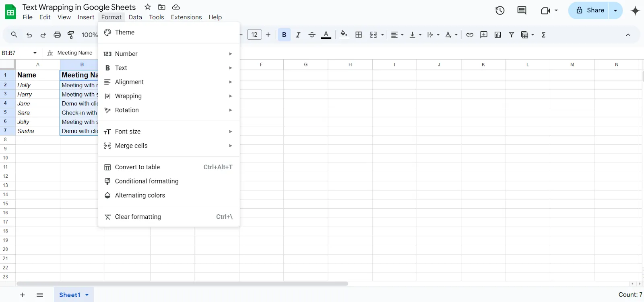Open the comments panel icon
The height and width of the screenshot is (302, 644).
tap(522, 10)
